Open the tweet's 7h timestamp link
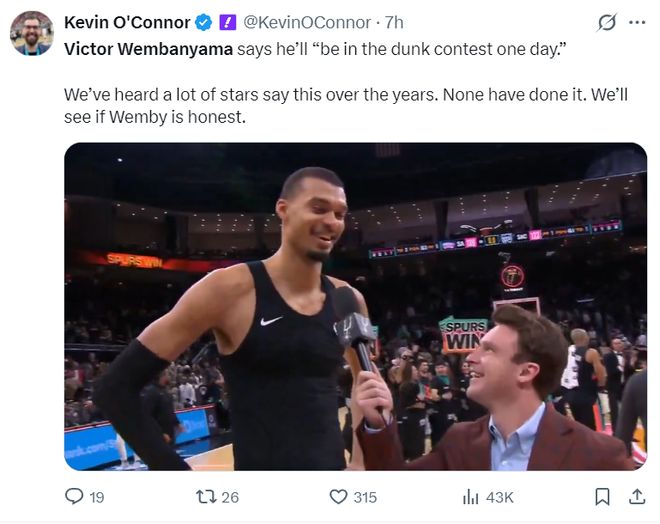Viewport: 660px width, 524px height. tap(393, 22)
